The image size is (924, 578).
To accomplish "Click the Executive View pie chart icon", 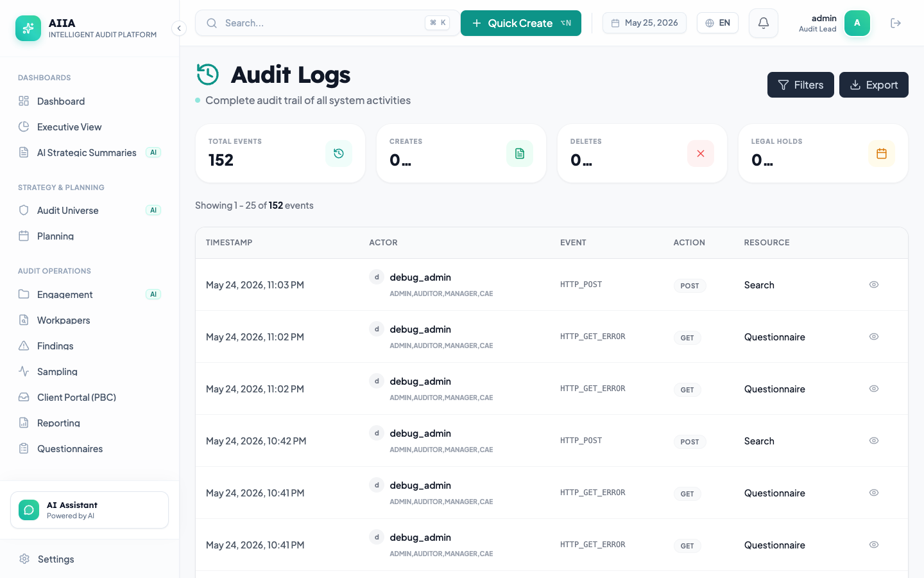I will [x=24, y=127].
